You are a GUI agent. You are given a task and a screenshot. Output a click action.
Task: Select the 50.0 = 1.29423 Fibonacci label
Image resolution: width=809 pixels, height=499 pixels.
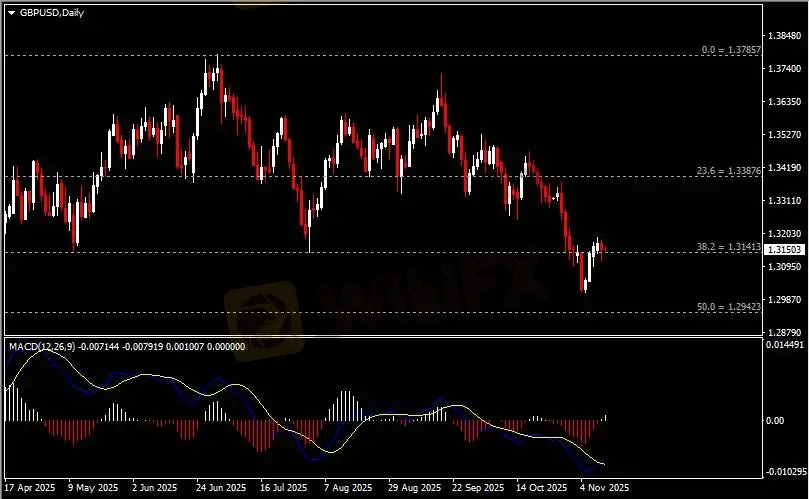click(729, 307)
